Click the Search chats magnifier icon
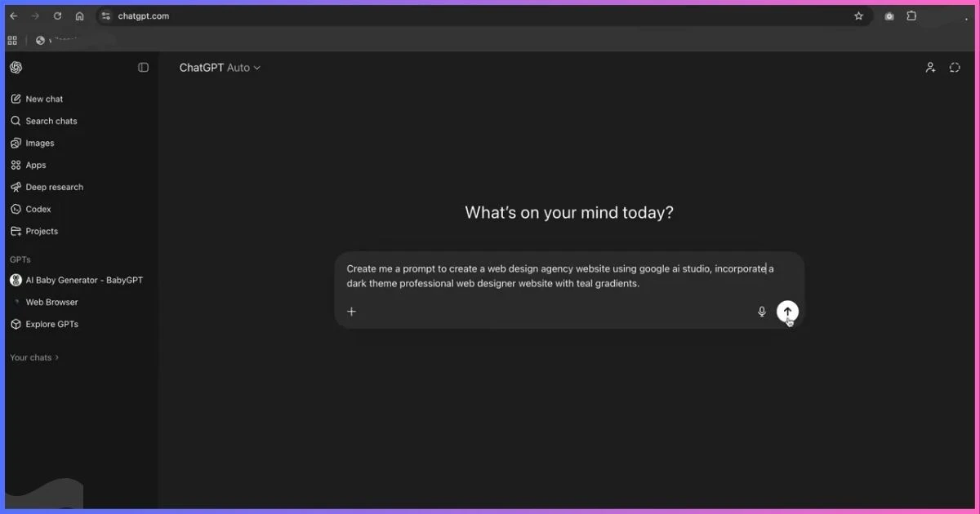980x514 pixels. (x=16, y=121)
